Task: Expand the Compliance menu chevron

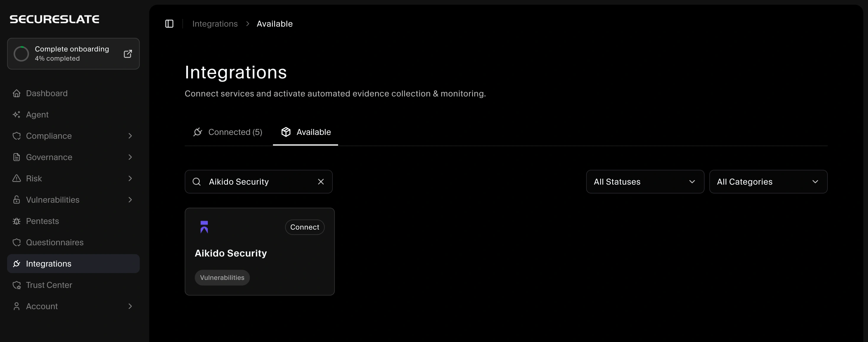Action: [x=130, y=136]
